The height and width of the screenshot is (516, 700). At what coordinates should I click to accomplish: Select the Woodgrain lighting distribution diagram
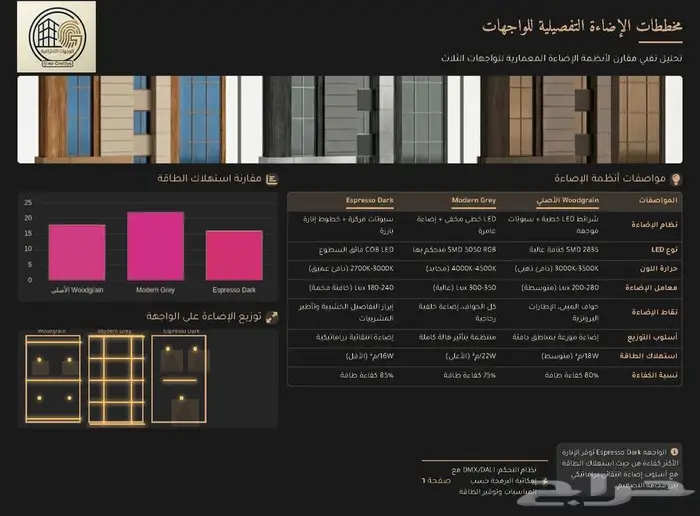53,379
